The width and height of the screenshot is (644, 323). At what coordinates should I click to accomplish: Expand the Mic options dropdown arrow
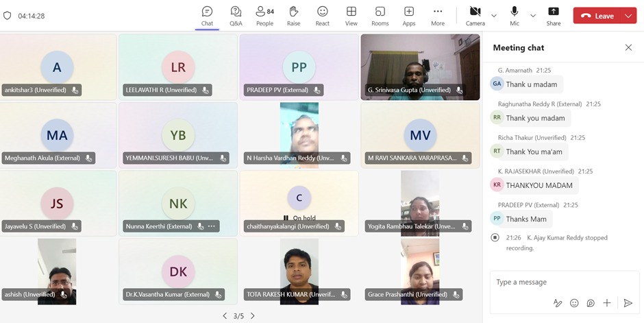[x=533, y=16]
